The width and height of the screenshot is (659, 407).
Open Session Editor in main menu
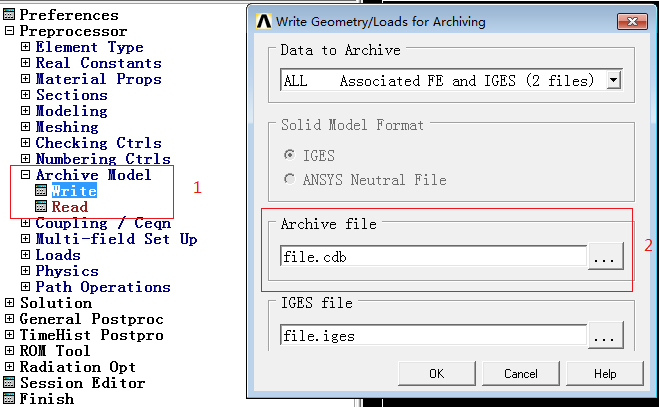(x=82, y=383)
